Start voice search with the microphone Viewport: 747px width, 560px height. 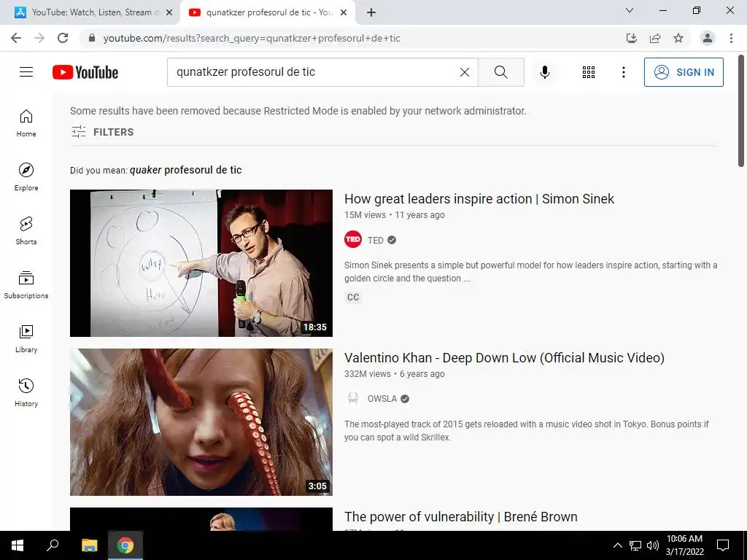click(544, 72)
